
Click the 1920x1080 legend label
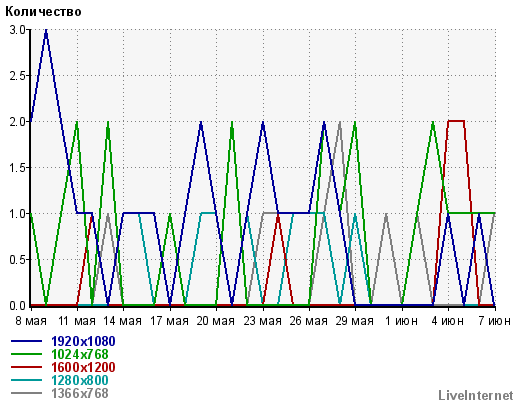[x=83, y=341]
